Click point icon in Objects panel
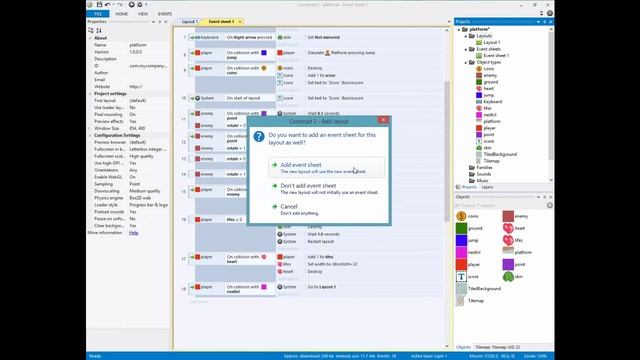 click(508, 264)
